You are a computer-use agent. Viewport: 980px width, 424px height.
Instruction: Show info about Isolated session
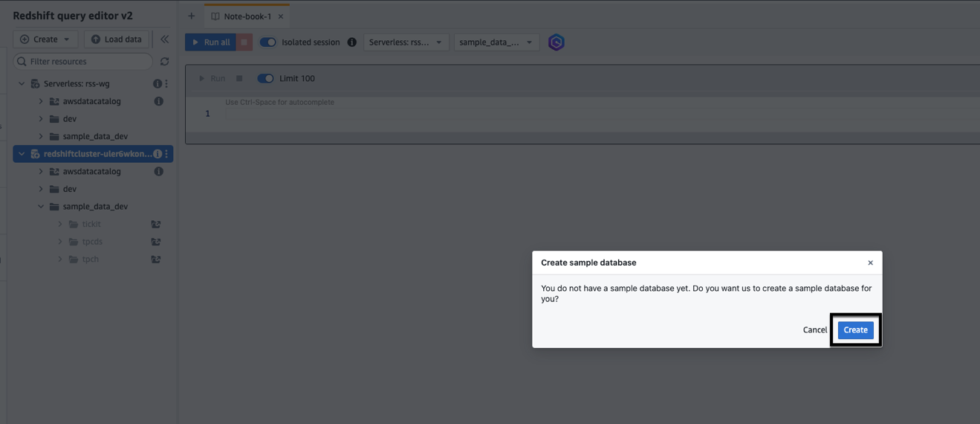352,42
